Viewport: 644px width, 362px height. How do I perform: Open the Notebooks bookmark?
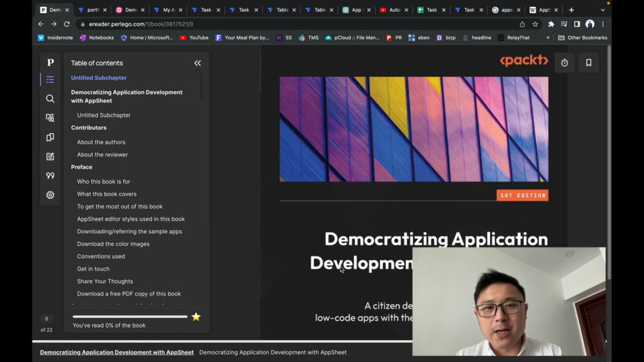[97, 38]
